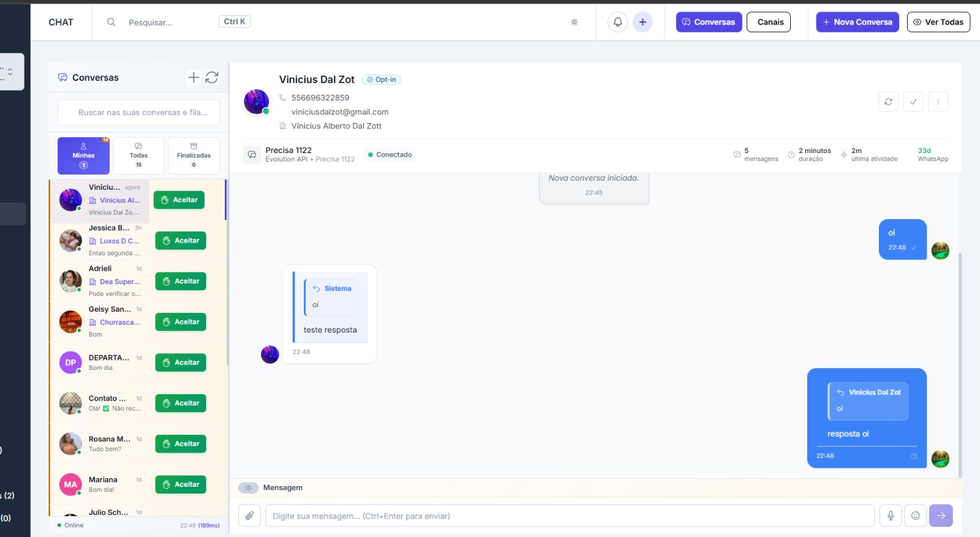Click the checkmark to finalize the conversation
This screenshot has height=537, width=980.
coord(913,102)
